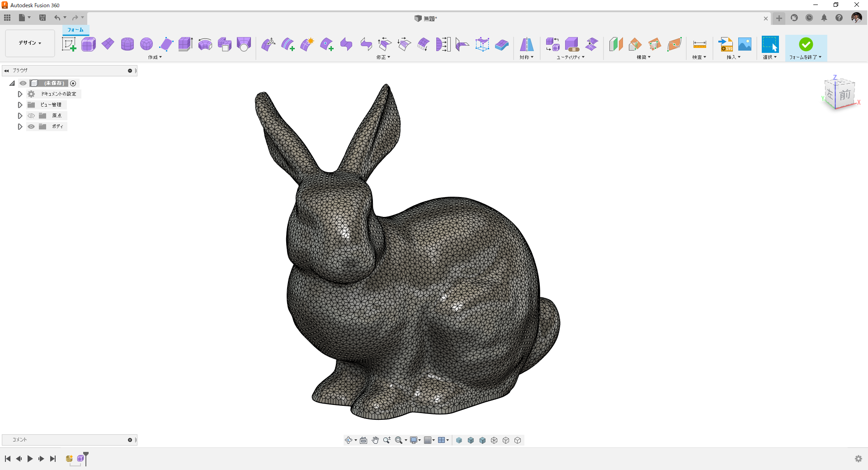
Task: Open the デザイン workspace switcher
Action: point(29,43)
